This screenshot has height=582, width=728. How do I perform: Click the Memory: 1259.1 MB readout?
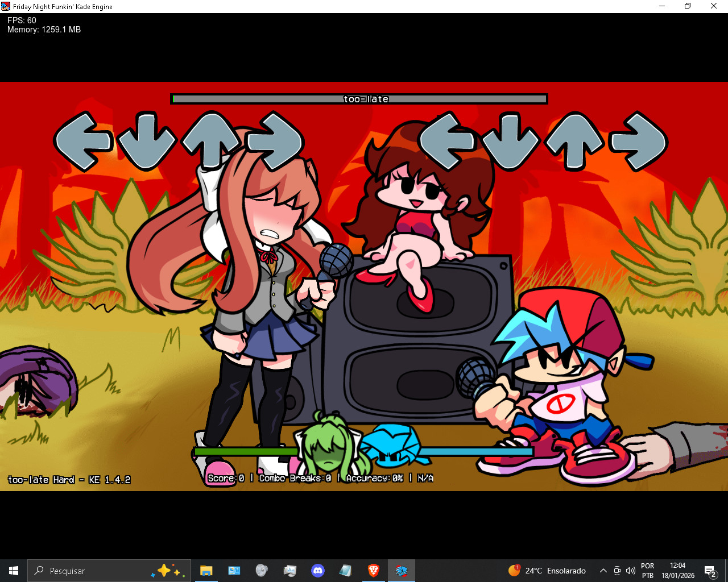(44, 30)
